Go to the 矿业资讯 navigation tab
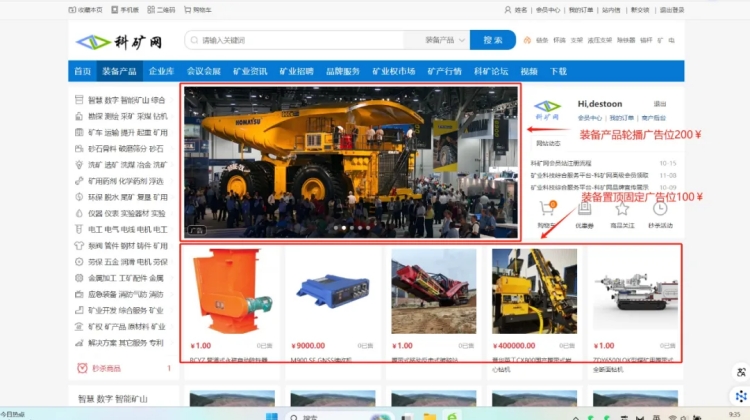The width and height of the screenshot is (750, 420). 250,72
